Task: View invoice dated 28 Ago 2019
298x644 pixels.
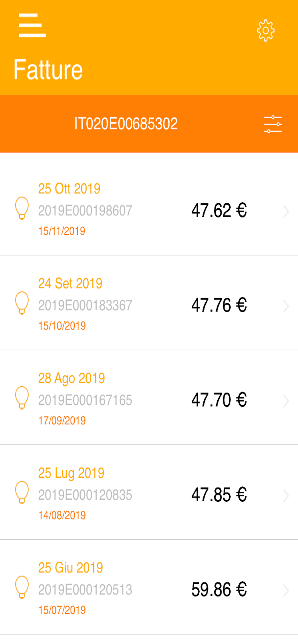Action: click(x=71, y=379)
